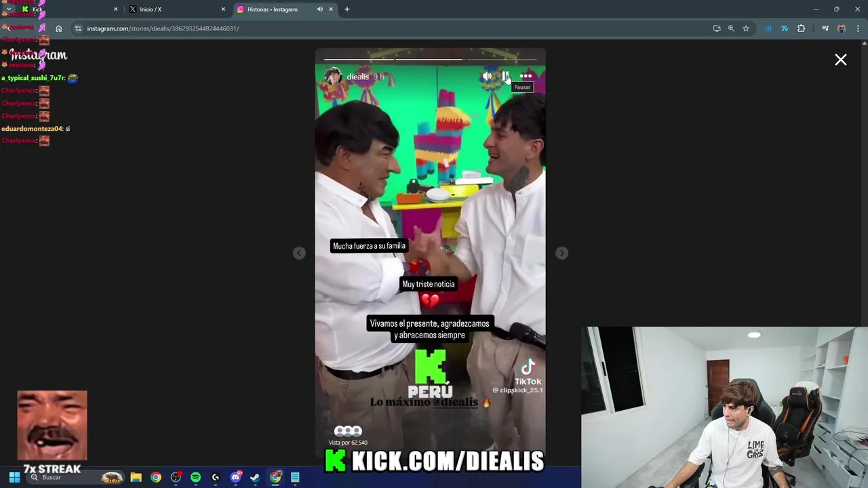
Task: Pause the Instagram story
Action: [505, 76]
